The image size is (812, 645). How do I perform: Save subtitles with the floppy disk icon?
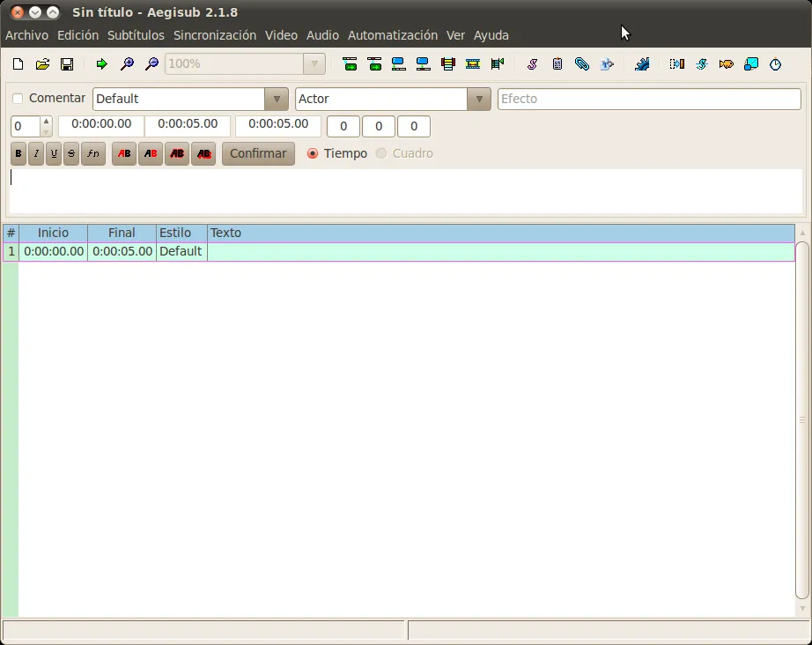(x=67, y=64)
